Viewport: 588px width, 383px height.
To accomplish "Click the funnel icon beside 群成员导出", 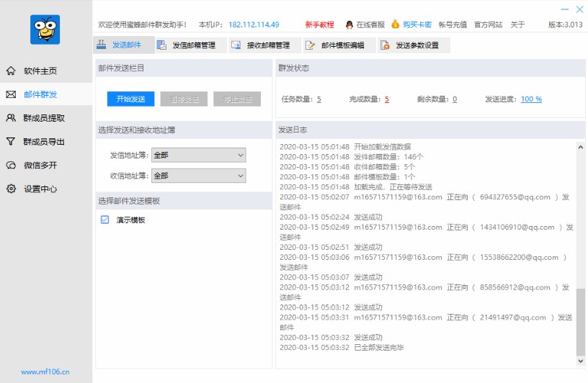I will point(12,141).
